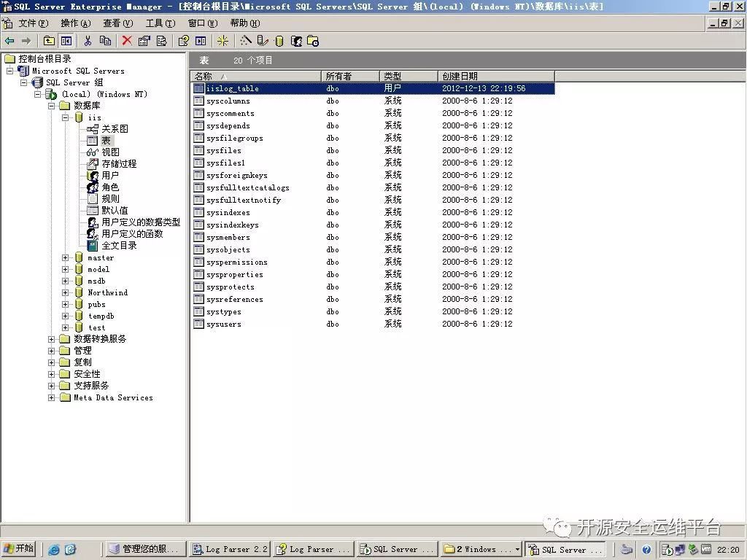Viewport: 747px width, 560px height.
Task: Click the New job folder clock icon
Action: click(x=313, y=41)
